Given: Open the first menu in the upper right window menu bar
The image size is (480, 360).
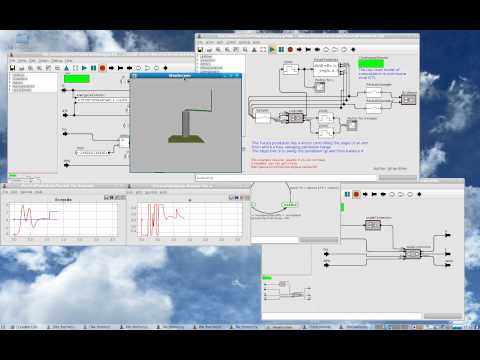Looking at the screenshot, I should tap(200, 42).
